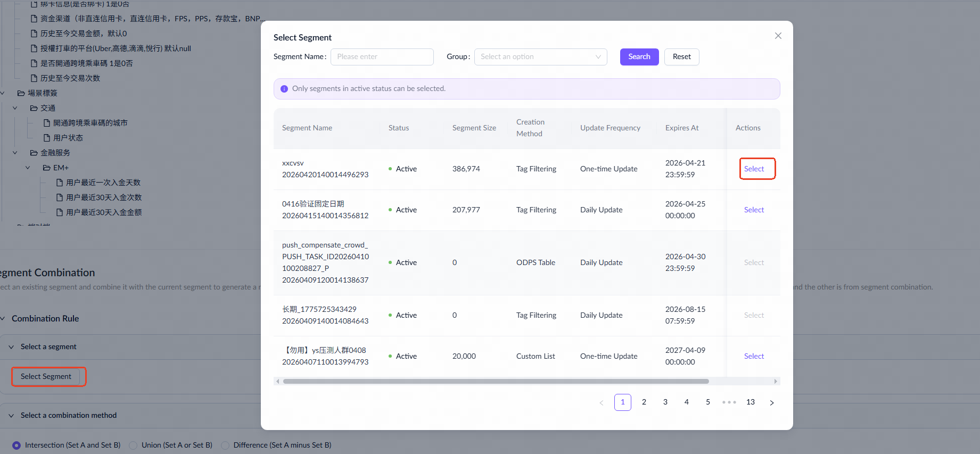Open the Group dropdown
Viewport: 980px width, 454px height.
(540, 57)
